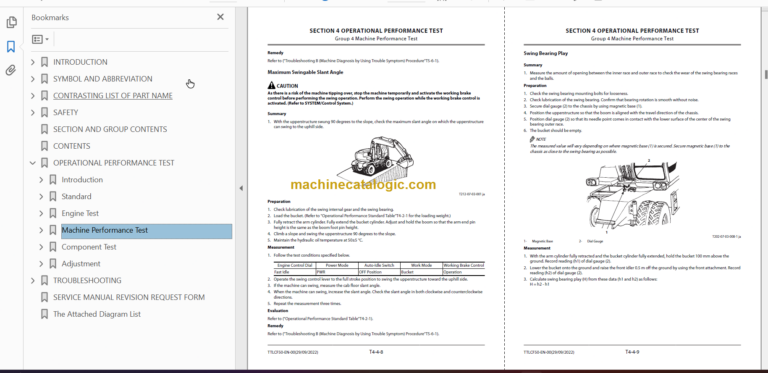The height and width of the screenshot is (373, 768).
Task: Click the bookmark icon beside SYMBOL AND ABBREVIATION
Action: [x=44, y=79]
